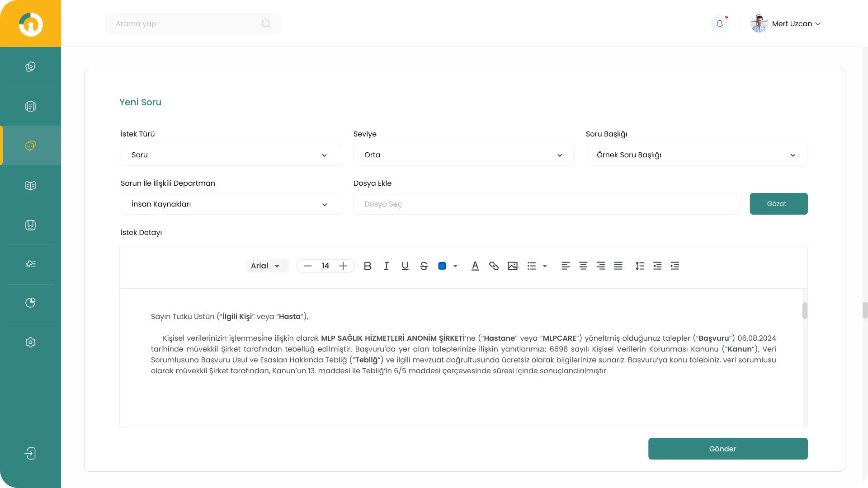Toggle underline text formatting
Viewport: 868px width, 488px height.
pyautogui.click(x=405, y=266)
